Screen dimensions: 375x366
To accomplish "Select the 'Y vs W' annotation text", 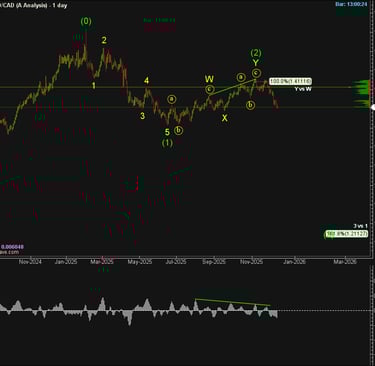I will tap(303, 89).
